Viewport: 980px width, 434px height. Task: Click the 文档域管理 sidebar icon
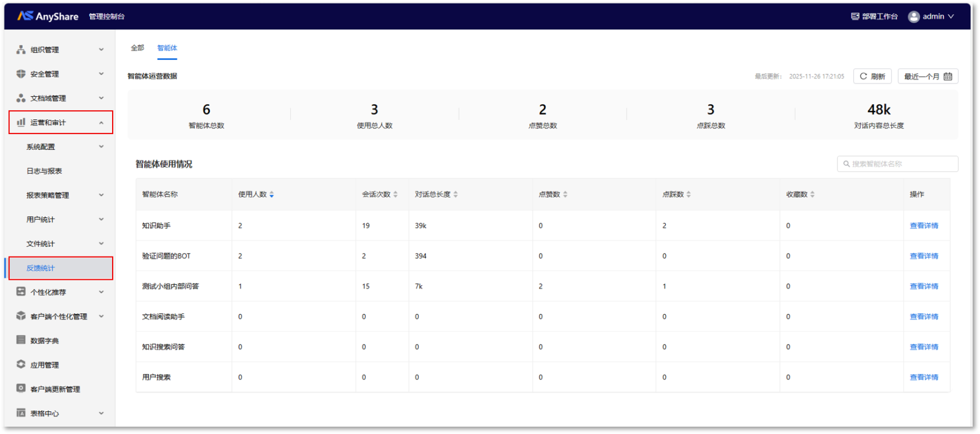point(21,98)
